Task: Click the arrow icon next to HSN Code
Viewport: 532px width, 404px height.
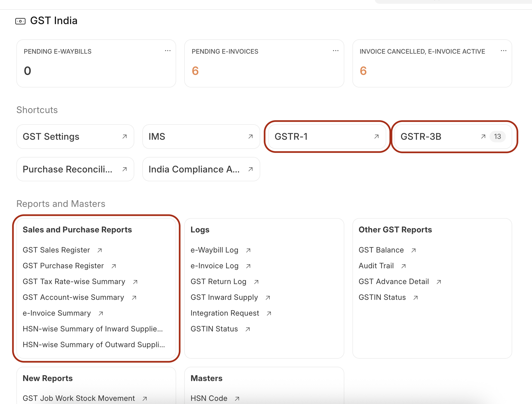Action: click(237, 399)
